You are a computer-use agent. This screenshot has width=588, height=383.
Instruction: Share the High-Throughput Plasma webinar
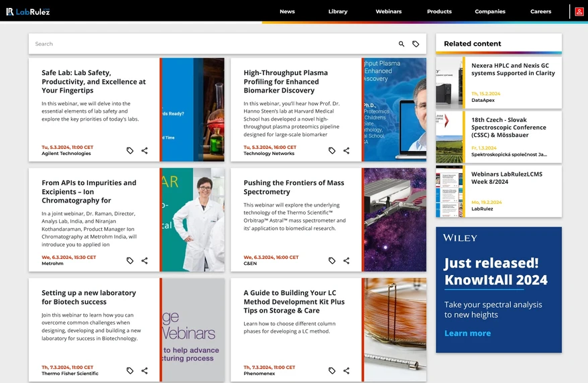point(346,150)
